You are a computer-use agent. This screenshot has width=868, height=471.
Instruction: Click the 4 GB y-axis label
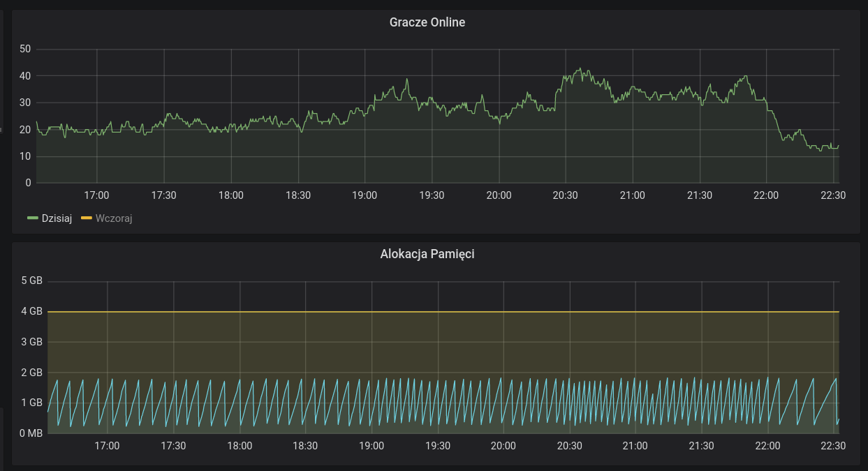click(x=32, y=311)
